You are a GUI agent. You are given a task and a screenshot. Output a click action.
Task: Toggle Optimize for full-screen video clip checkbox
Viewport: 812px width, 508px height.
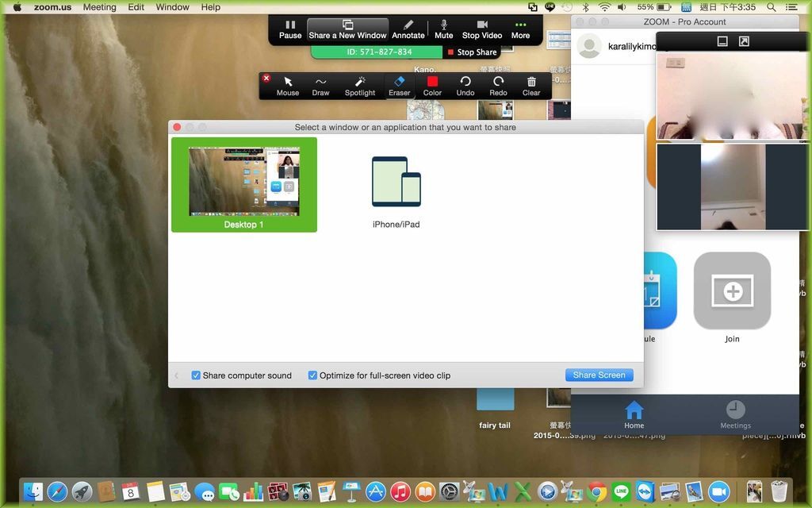[x=312, y=375]
